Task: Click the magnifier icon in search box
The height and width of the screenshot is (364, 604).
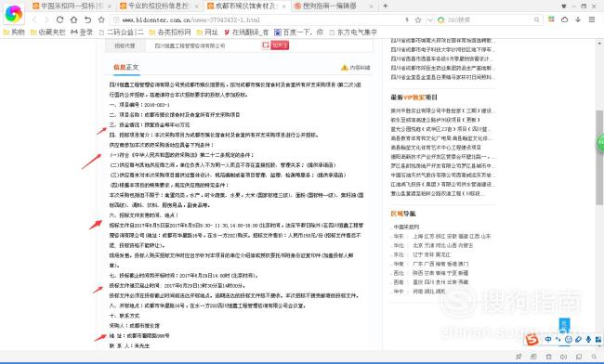Action: pos(536,19)
